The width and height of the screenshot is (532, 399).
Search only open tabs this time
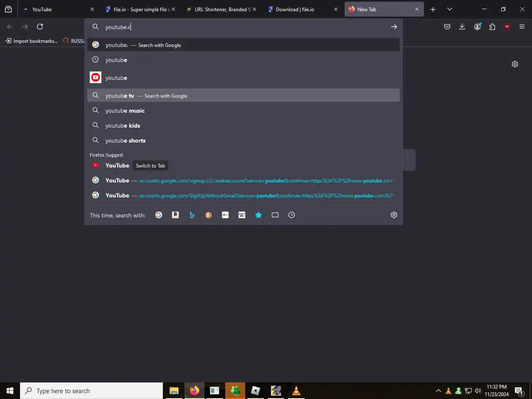click(275, 215)
